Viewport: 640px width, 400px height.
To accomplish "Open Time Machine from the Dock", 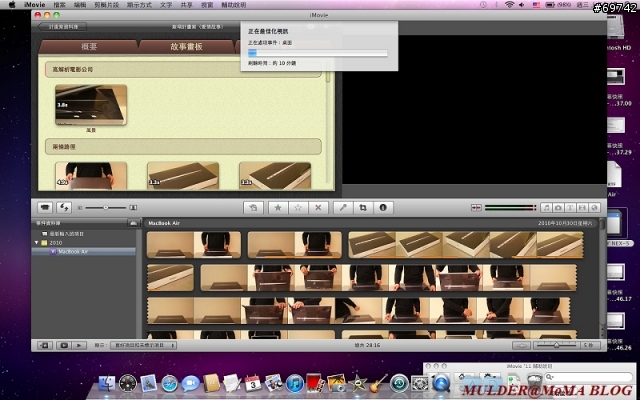I will (399, 384).
